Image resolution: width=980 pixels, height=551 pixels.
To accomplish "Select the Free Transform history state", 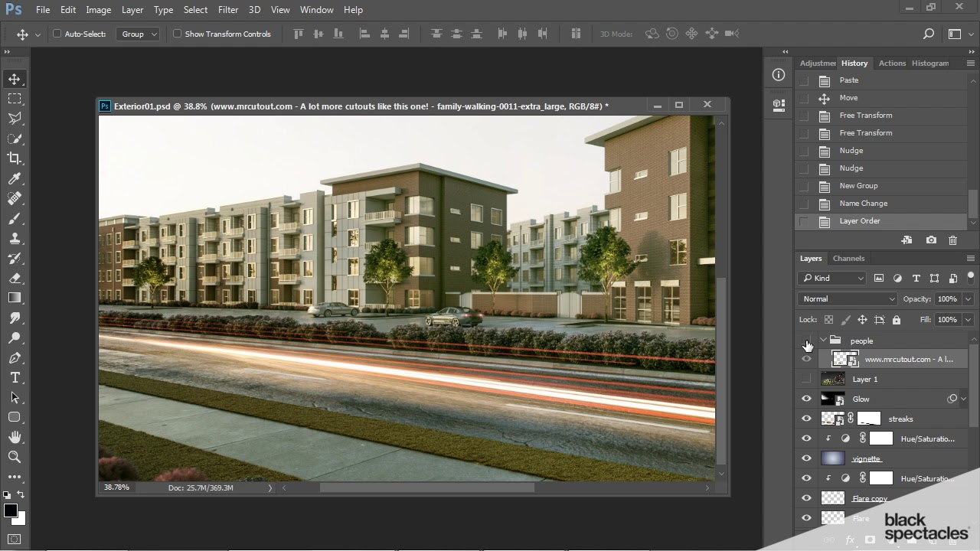I will tap(865, 116).
